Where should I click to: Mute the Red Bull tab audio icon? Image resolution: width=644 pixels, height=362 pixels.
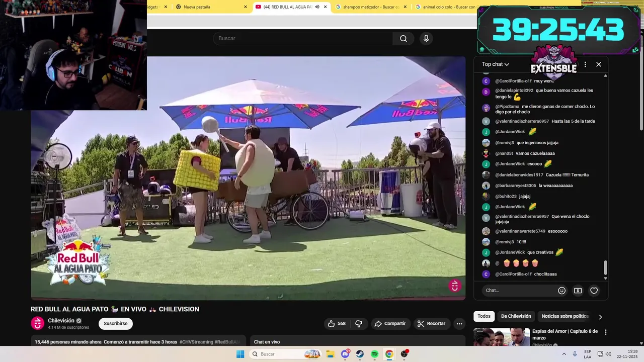(x=317, y=7)
